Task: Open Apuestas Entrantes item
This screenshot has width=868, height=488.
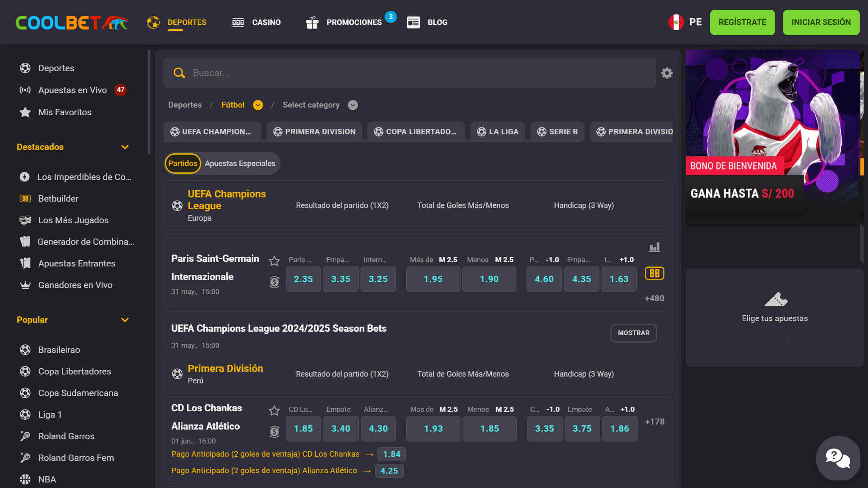Action: pyautogui.click(x=67, y=263)
